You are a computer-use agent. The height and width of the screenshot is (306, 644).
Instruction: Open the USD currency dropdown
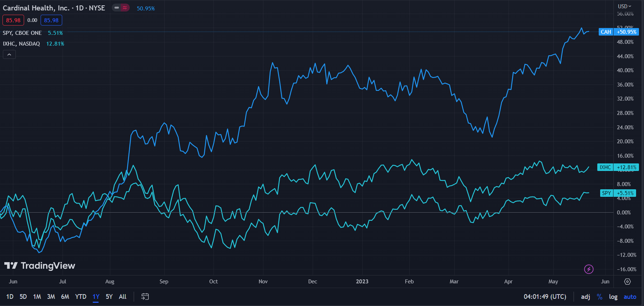point(625,6)
